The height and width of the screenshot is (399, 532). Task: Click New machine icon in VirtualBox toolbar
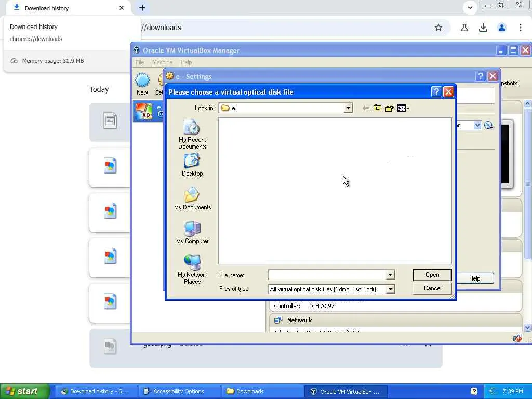[142, 84]
